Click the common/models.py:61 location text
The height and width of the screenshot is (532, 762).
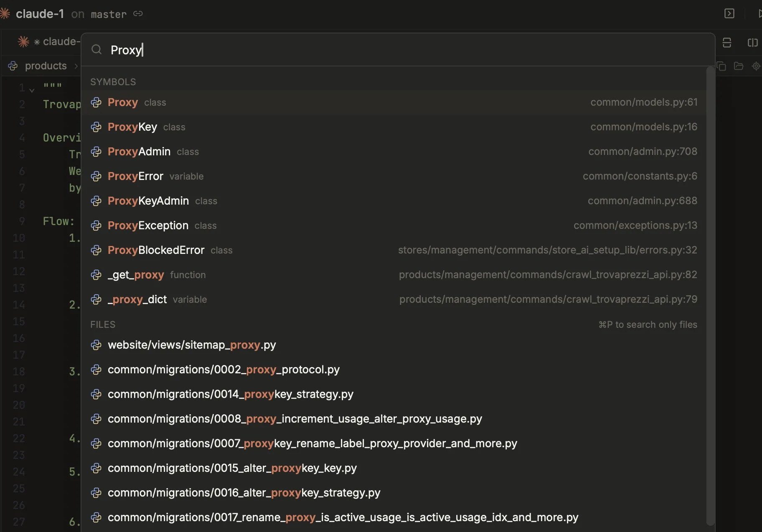coord(644,102)
